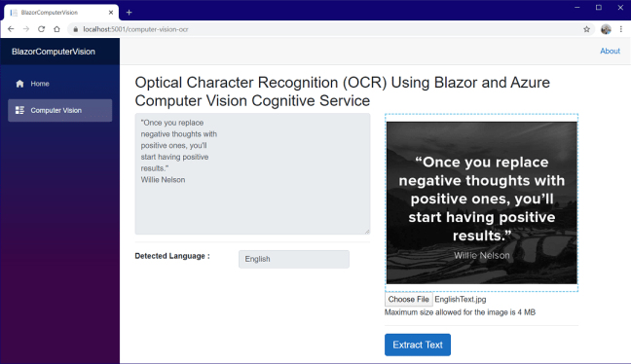Click the Detected Language field showing English
The image size is (631, 364).
pyautogui.click(x=294, y=259)
